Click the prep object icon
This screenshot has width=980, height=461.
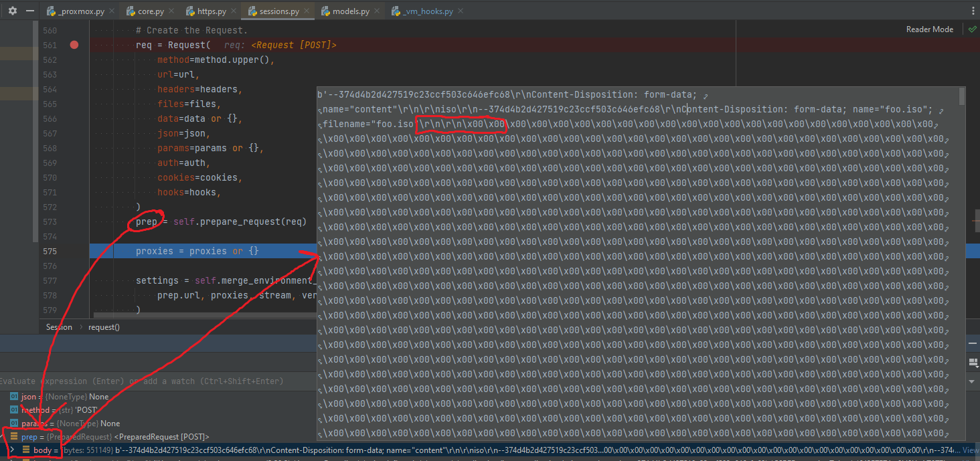click(x=14, y=437)
